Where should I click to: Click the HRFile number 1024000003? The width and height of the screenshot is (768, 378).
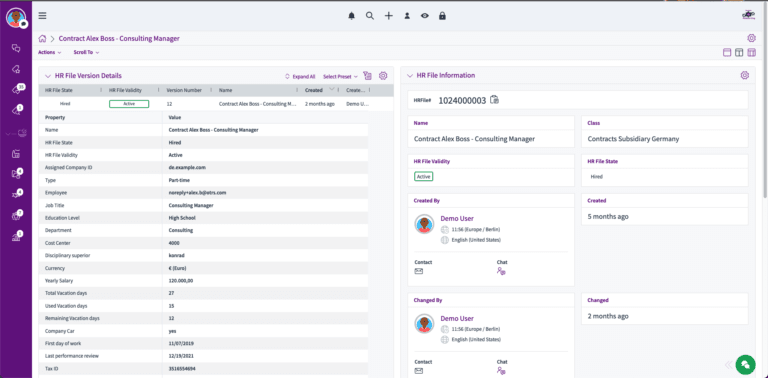462,100
